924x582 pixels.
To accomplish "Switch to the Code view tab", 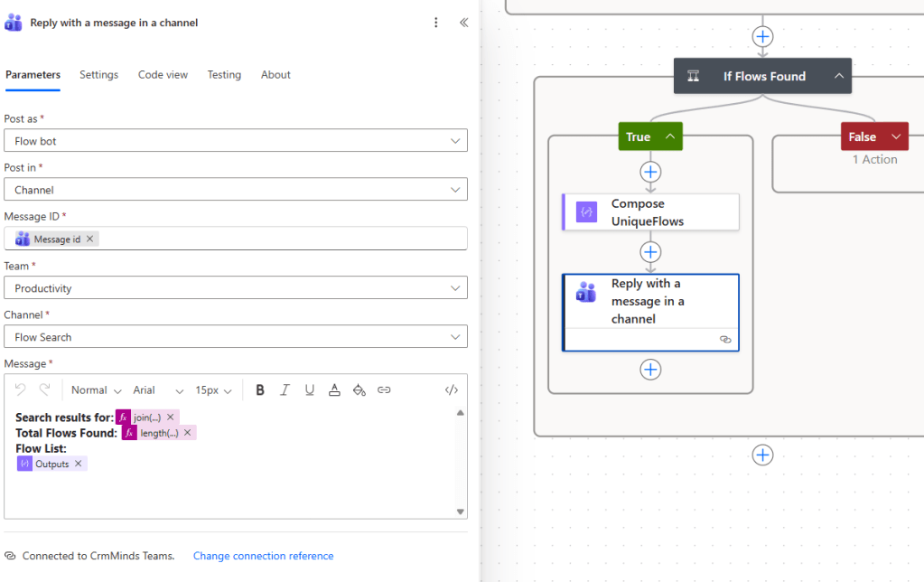I will 163,75.
